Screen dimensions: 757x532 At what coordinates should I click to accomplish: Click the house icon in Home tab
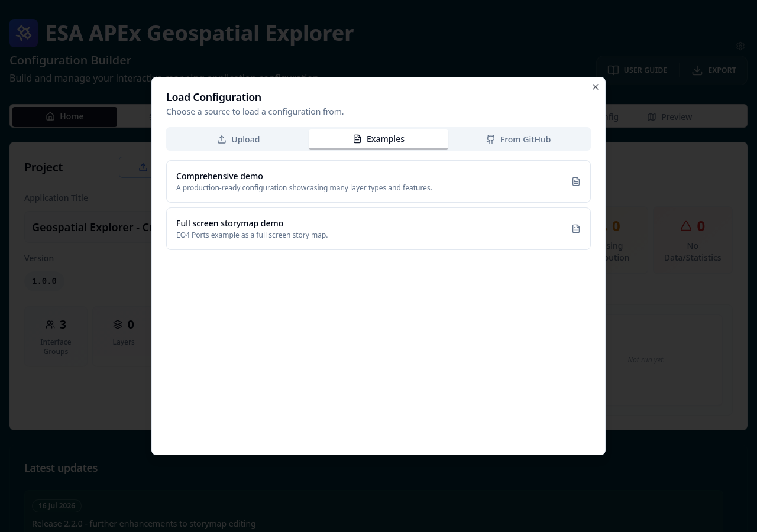pos(50,116)
